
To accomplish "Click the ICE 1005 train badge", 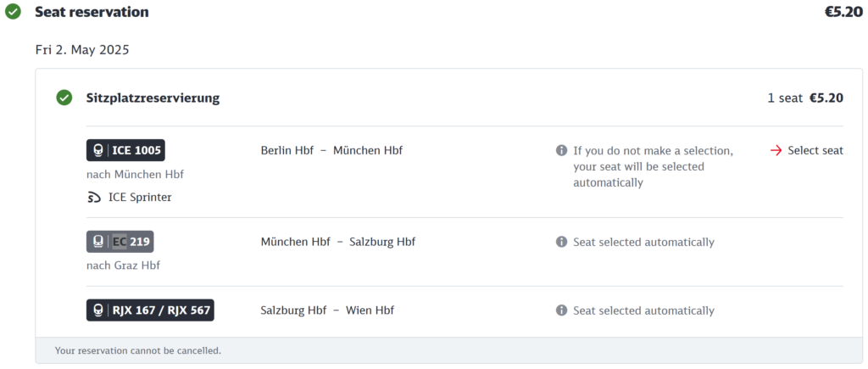I will 125,150.
